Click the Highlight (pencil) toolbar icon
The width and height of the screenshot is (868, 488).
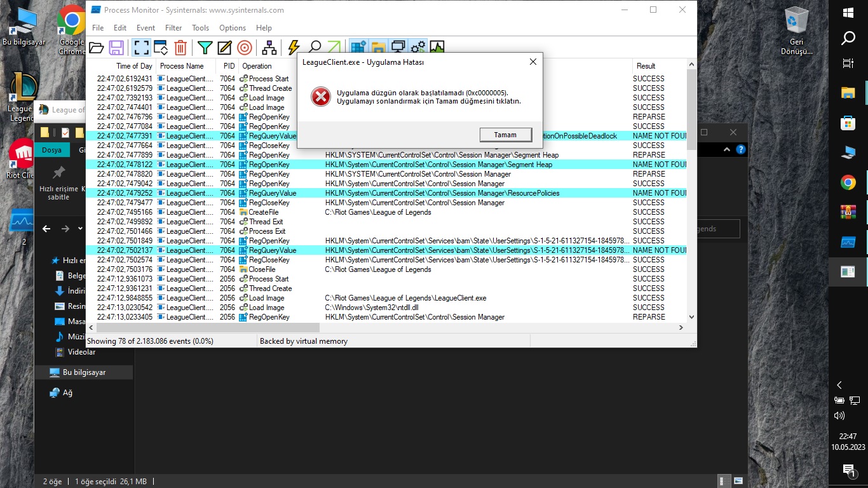(224, 48)
